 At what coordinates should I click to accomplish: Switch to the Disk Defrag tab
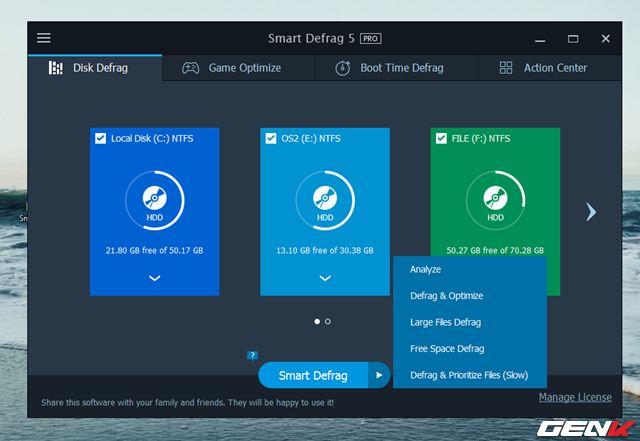[95, 68]
